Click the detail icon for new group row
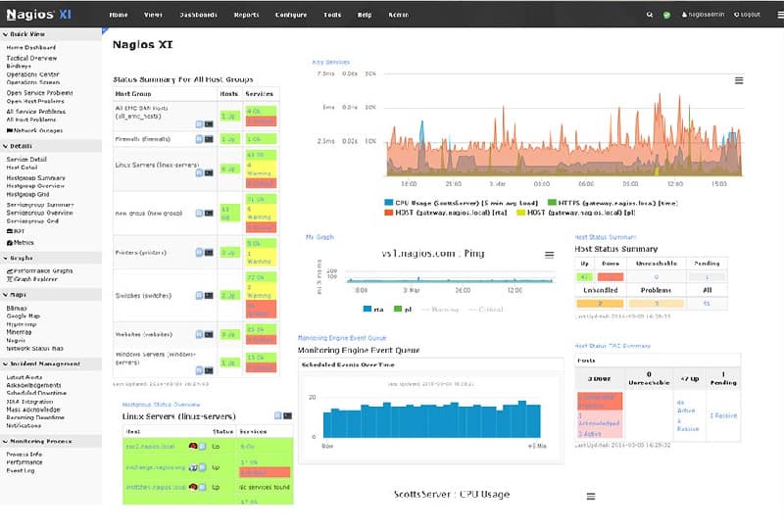This screenshot has height=532, width=784. (199, 213)
